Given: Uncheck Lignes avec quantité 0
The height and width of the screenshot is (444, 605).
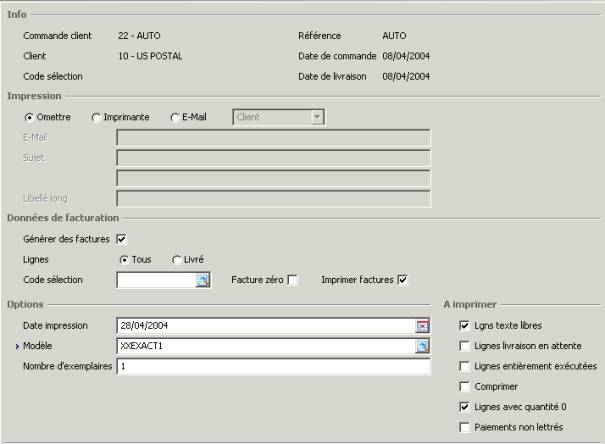Looking at the screenshot, I should (x=464, y=407).
